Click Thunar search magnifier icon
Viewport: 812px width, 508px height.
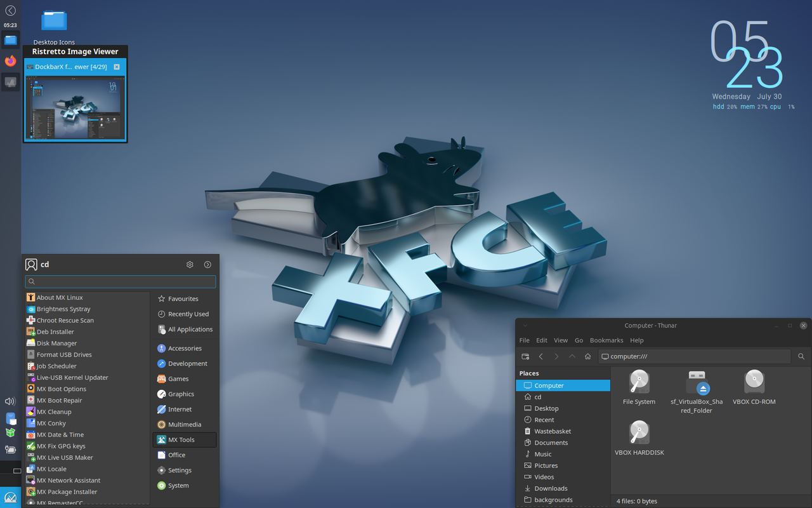(x=801, y=357)
